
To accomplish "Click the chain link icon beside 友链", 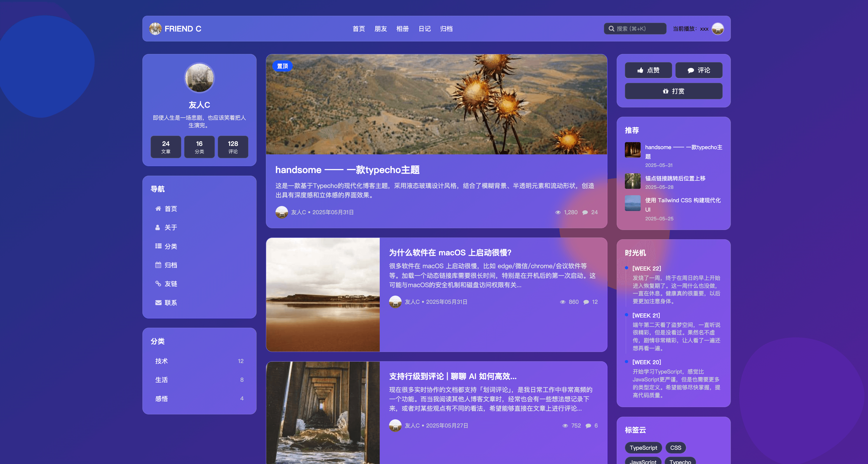I will pyautogui.click(x=158, y=284).
